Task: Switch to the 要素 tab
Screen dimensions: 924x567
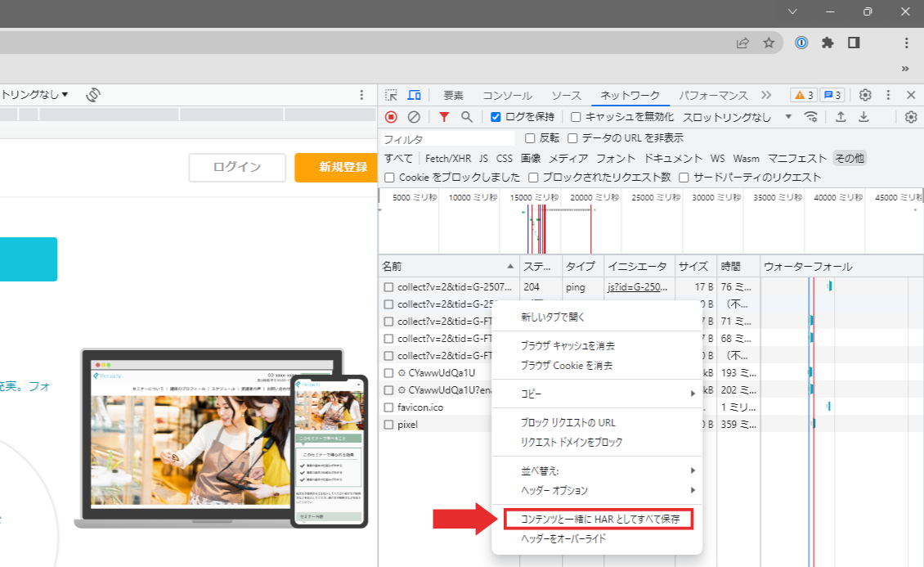Action: pos(453,95)
